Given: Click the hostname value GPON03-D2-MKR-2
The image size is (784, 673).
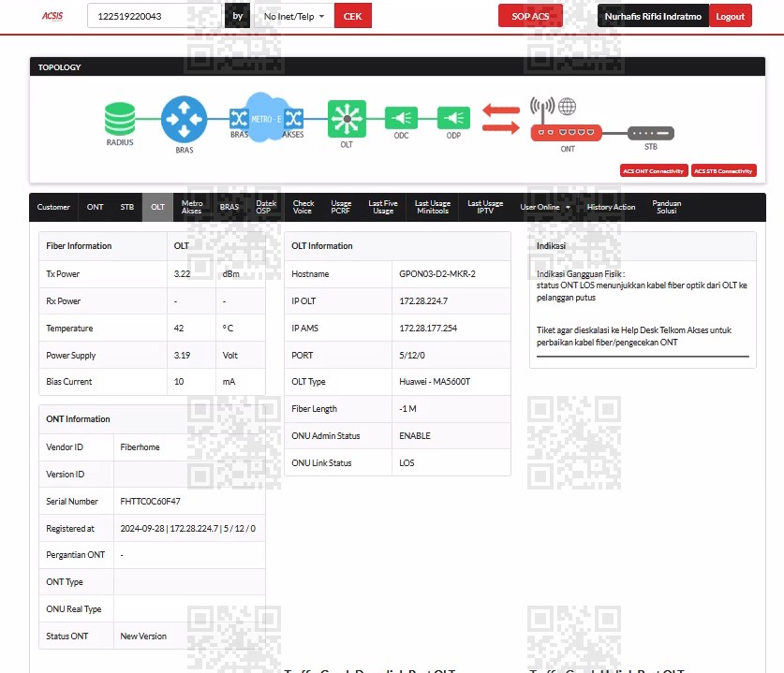Looking at the screenshot, I should 437,274.
